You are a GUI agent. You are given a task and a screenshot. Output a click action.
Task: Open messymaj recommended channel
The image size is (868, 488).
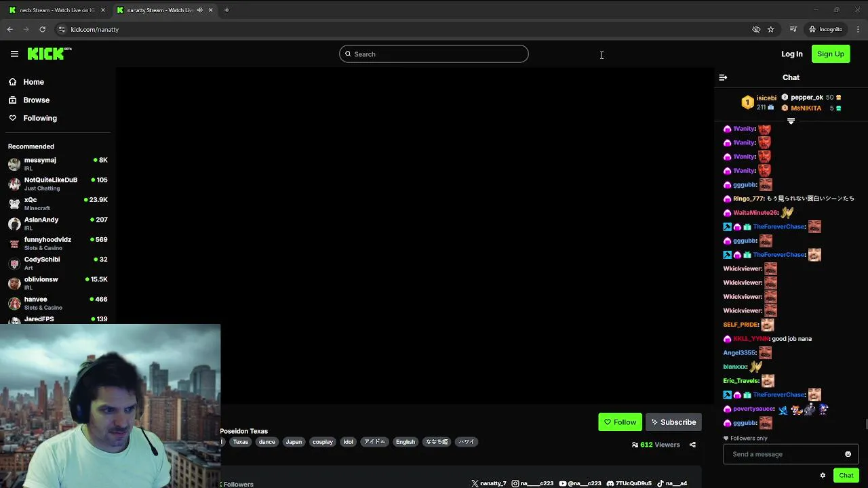click(x=58, y=163)
